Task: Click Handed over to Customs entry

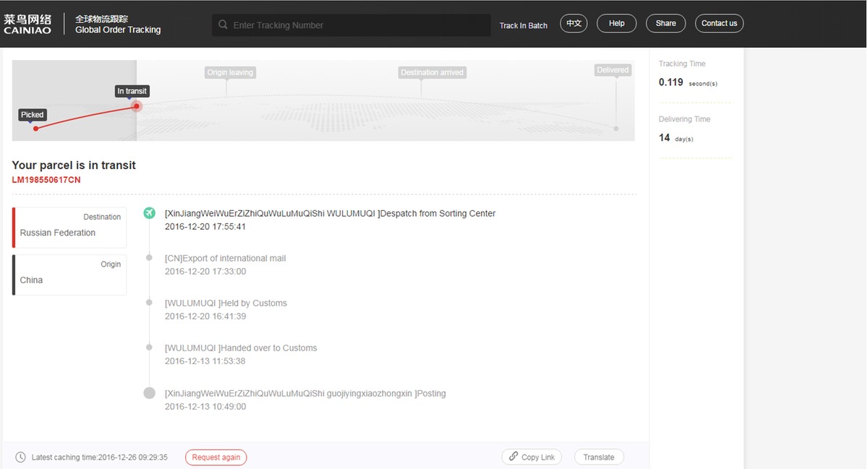Action: 241,354
